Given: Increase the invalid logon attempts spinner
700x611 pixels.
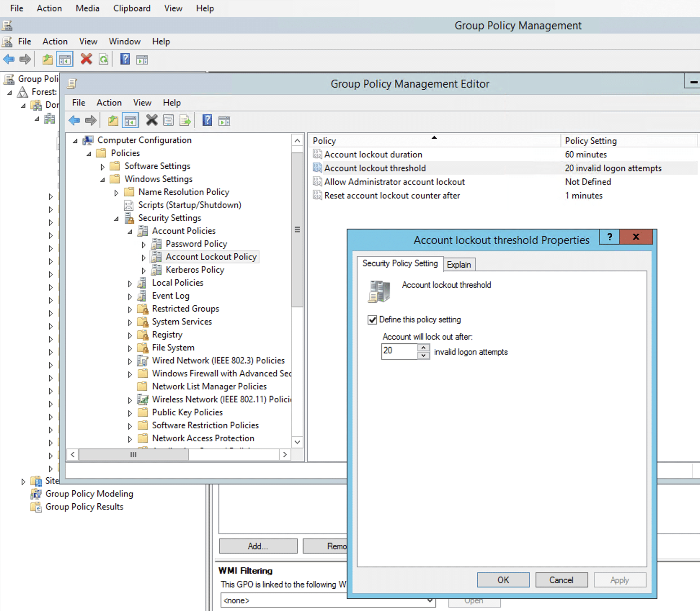Looking at the screenshot, I should pos(424,348).
